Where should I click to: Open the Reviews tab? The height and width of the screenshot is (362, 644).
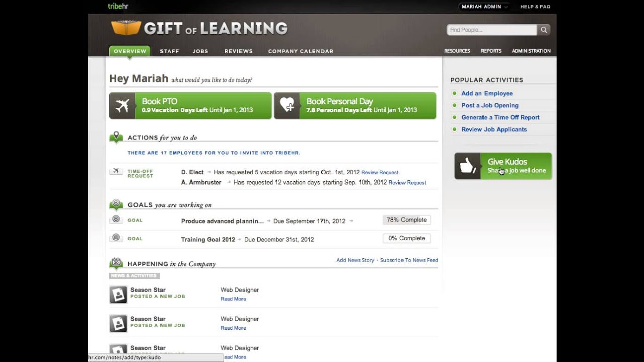[238, 51]
